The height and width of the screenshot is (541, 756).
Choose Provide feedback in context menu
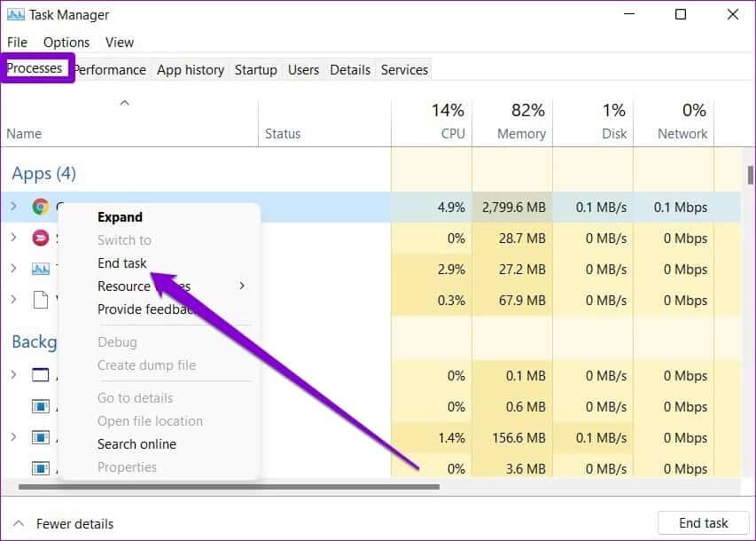pos(145,310)
